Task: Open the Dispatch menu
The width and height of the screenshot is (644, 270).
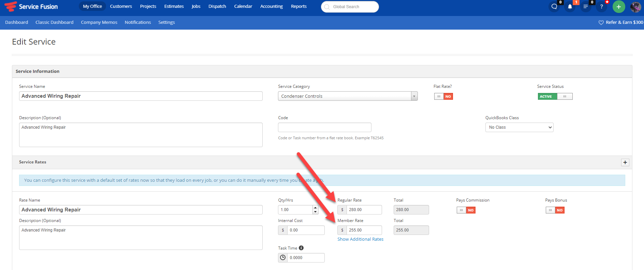Action: tap(217, 6)
